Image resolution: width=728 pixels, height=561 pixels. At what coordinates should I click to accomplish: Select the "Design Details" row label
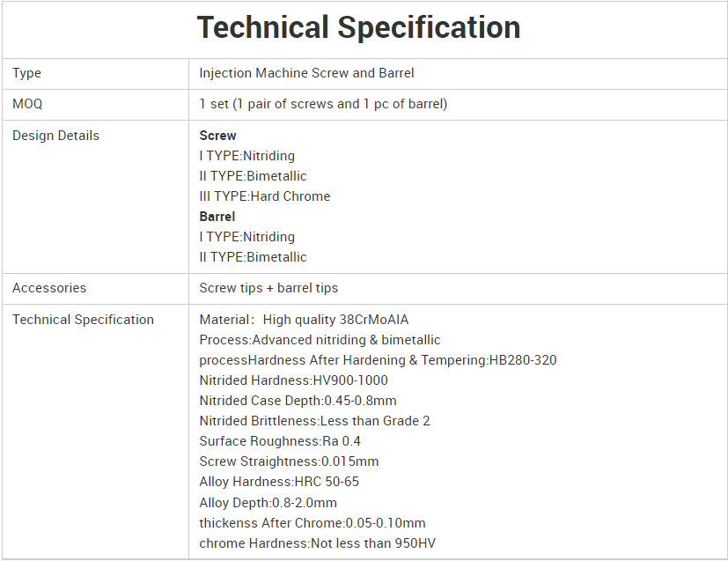[x=55, y=136]
